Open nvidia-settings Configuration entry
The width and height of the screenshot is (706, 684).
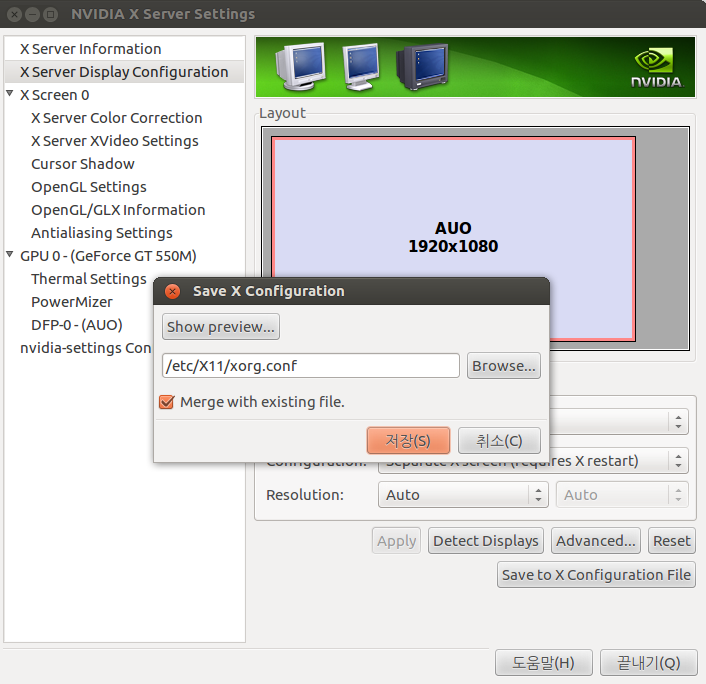tap(86, 348)
